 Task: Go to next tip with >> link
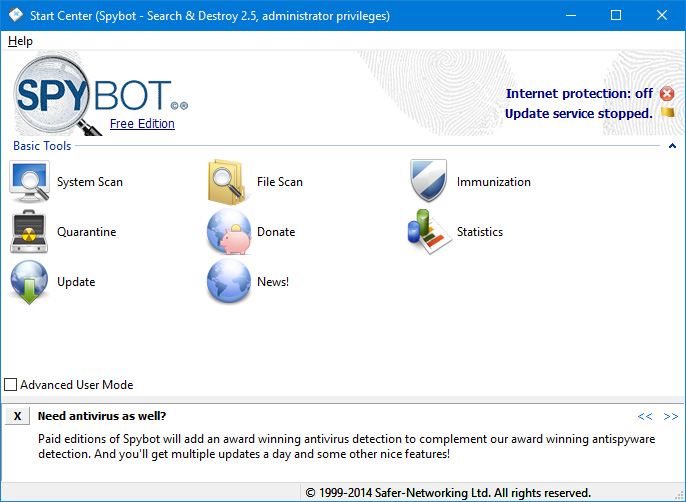671,416
